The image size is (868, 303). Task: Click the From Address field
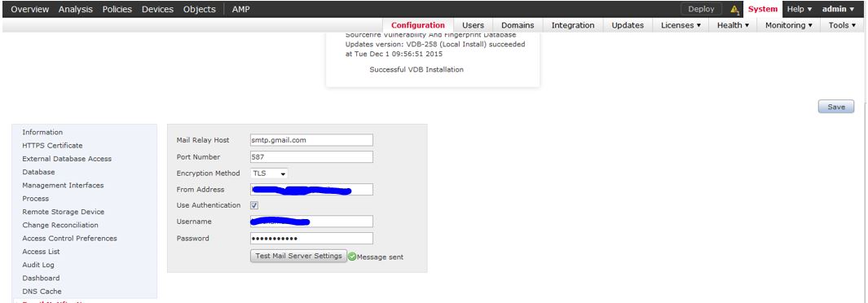coord(311,190)
